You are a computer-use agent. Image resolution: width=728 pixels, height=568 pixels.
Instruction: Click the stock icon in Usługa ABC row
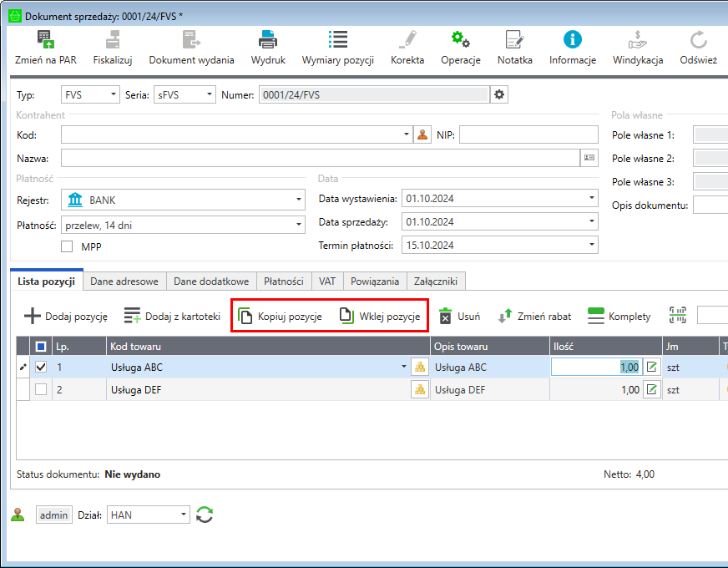point(420,368)
